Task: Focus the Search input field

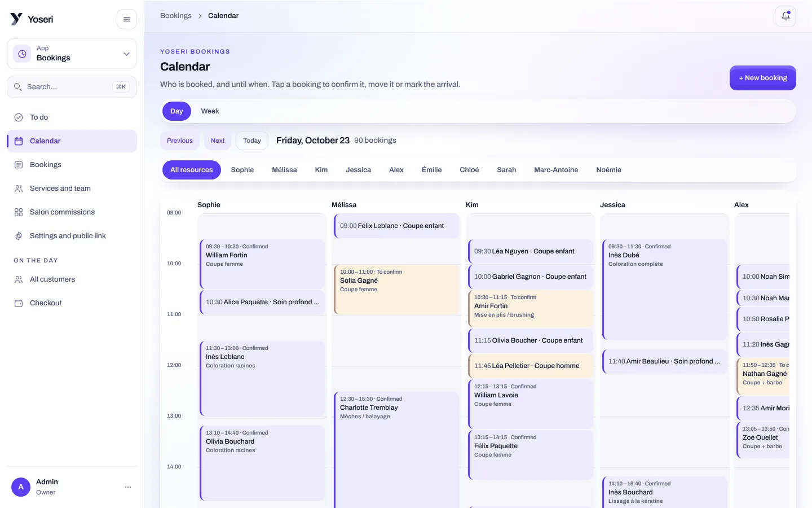Action: point(72,87)
